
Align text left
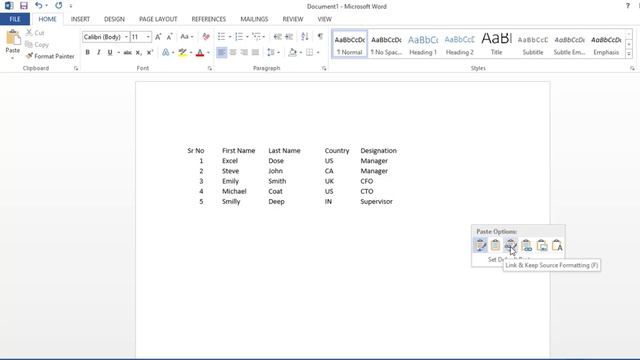click(x=222, y=52)
